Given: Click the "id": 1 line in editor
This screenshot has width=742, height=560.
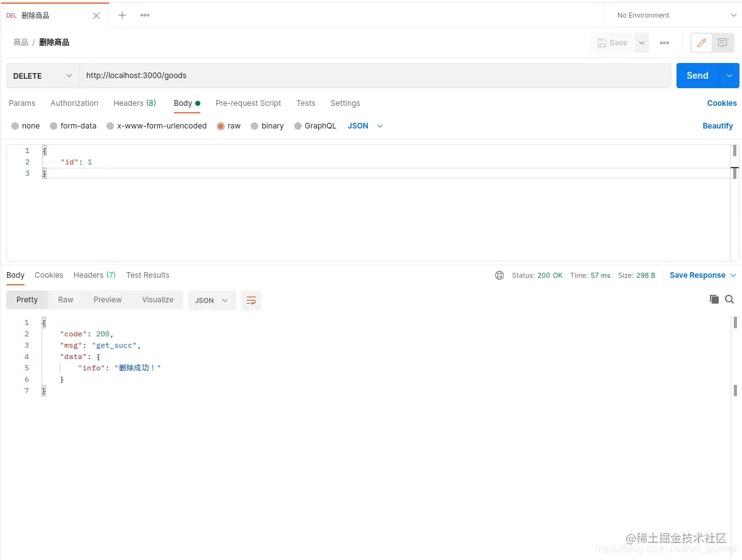Looking at the screenshot, I should [76, 162].
